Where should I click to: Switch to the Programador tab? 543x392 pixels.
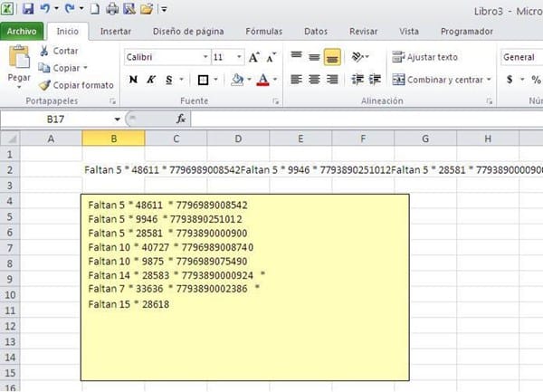click(466, 32)
